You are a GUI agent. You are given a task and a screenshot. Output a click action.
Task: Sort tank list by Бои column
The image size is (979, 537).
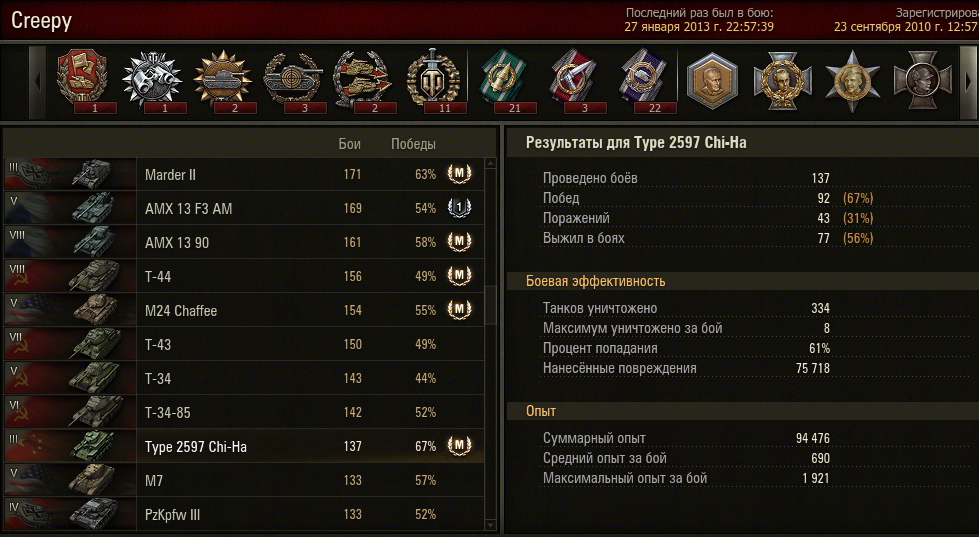350,144
